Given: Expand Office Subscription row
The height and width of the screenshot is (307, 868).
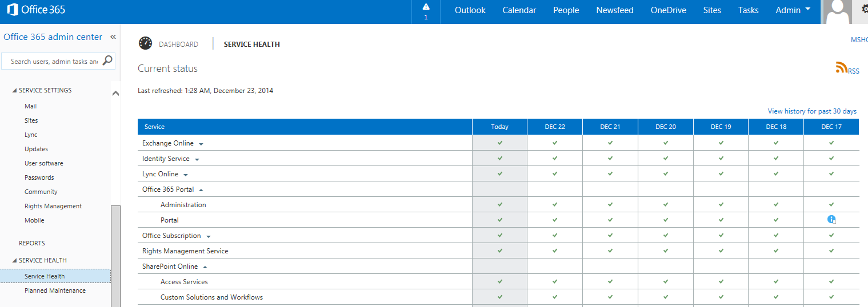Looking at the screenshot, I should [209, 236].
